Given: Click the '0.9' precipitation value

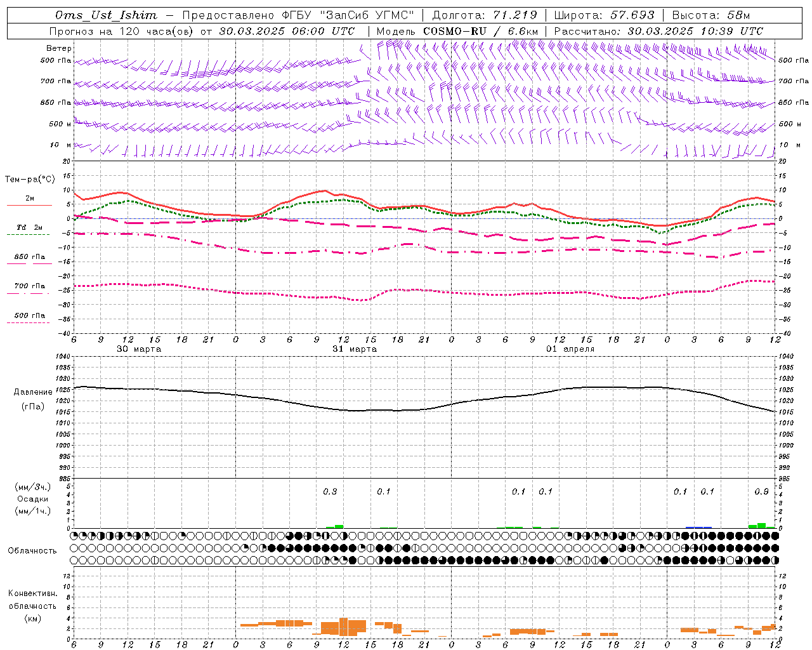Looking at the screenshot, I should point(761,491).
